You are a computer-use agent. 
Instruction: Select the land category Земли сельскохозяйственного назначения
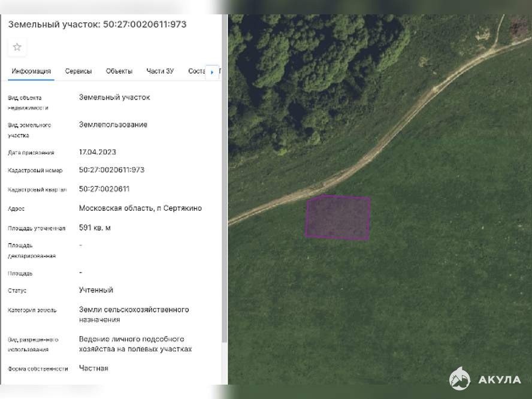(134, 315)
